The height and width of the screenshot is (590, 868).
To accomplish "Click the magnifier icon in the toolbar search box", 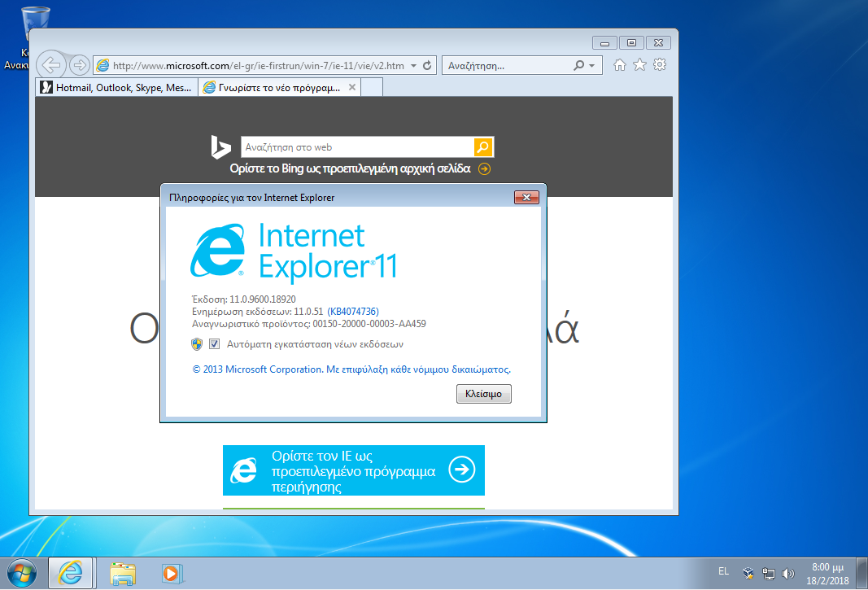I will tap(578, 65).
